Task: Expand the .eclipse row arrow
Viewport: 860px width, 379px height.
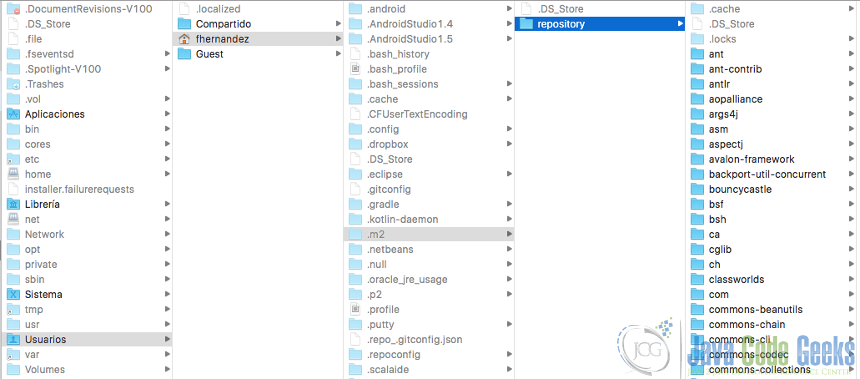Action: tap(510, 174)
